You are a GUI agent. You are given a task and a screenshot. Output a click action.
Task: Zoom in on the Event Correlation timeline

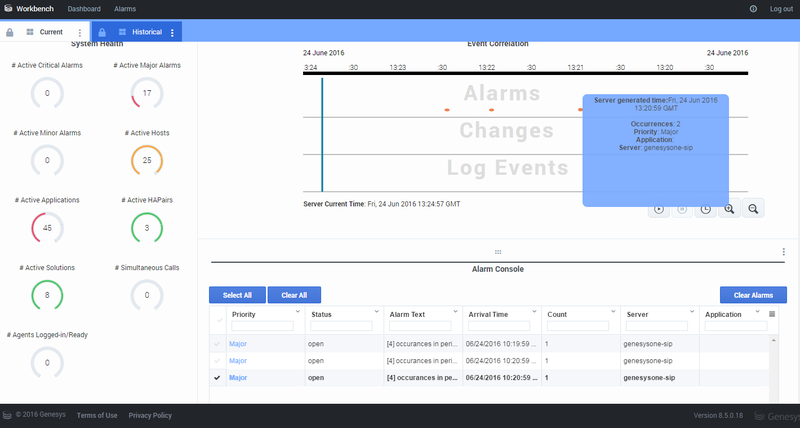click(x=729, y=209)
